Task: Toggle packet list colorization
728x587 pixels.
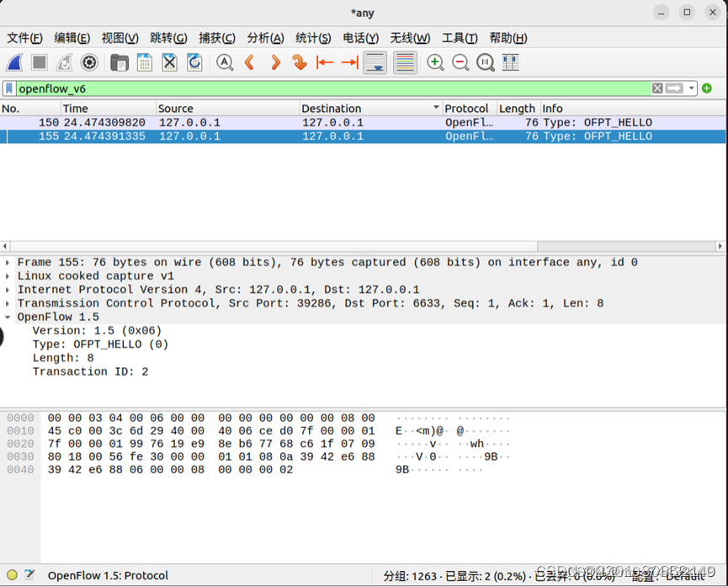Action: (x=406, y=62)
